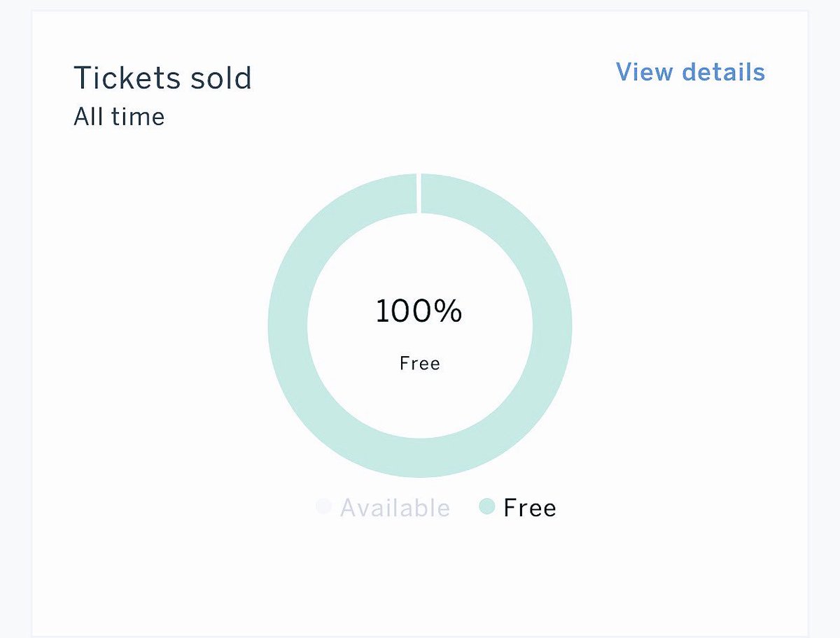Image resolution: width=840 pixels, height=638 pixels.
Task: Select the Free label inside the donut
Action: [419, 364]
